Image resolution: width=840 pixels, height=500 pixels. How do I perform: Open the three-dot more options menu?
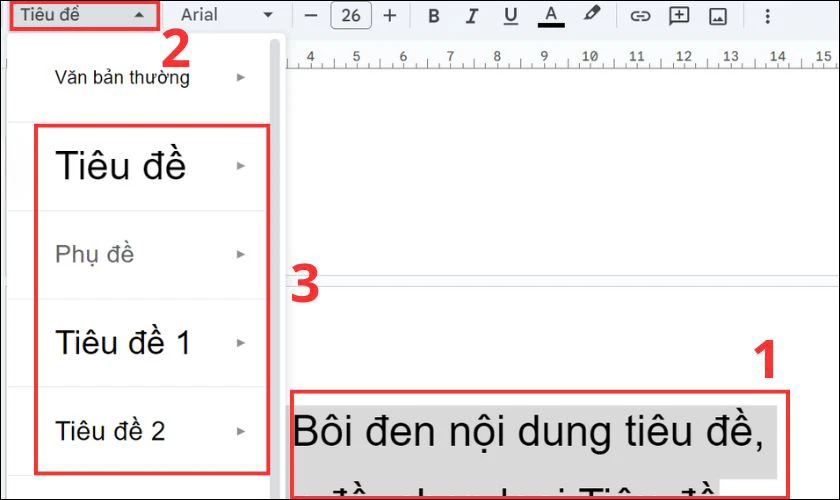[x=767, y=16]
